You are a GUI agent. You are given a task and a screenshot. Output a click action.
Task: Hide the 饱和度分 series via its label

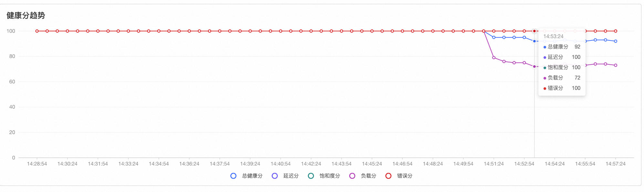coord(330,176)
